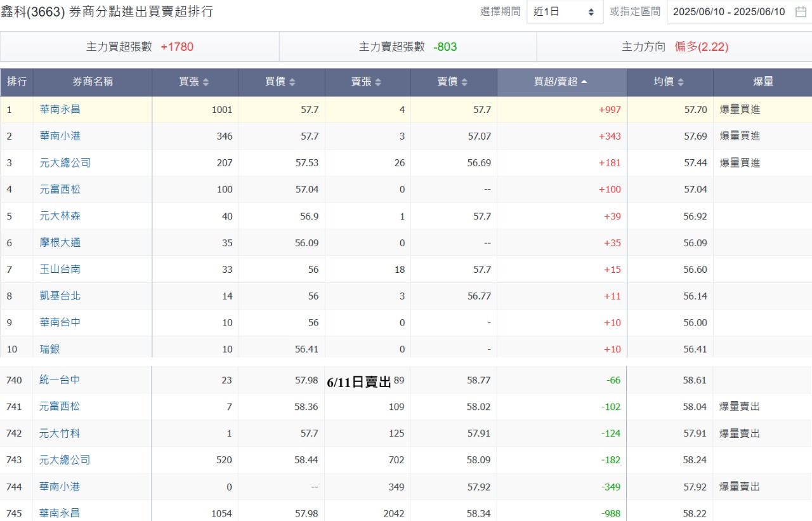Toggle 買超/賣超 ascending sort arrow
Screen dimensions: 812x521
(x=584, y=81)
